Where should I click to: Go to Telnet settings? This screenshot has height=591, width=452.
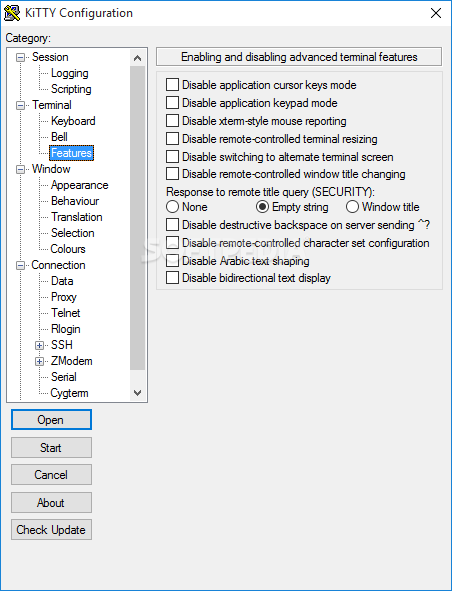click(x=66, y=313)
